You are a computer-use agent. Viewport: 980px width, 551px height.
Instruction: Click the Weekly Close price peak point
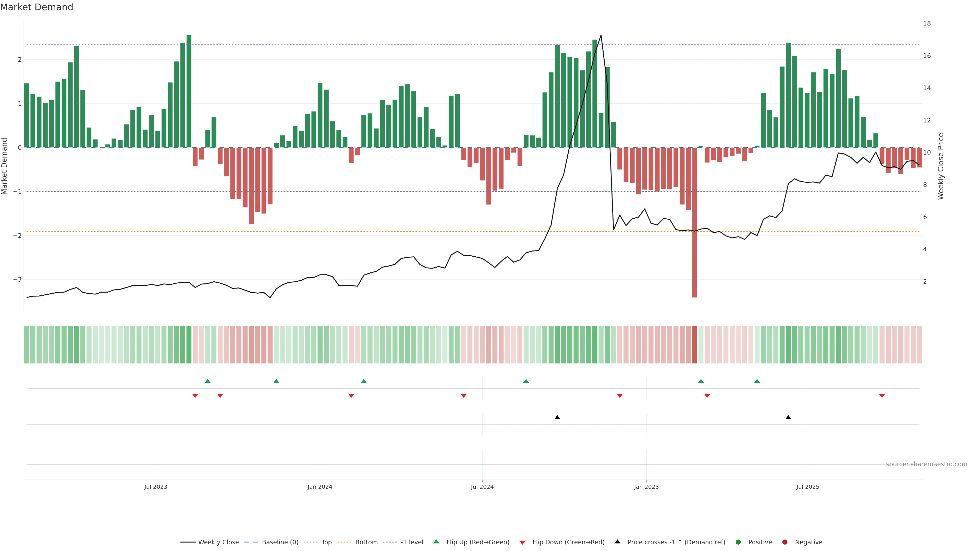pyautogui.click(x=601, y=35)
